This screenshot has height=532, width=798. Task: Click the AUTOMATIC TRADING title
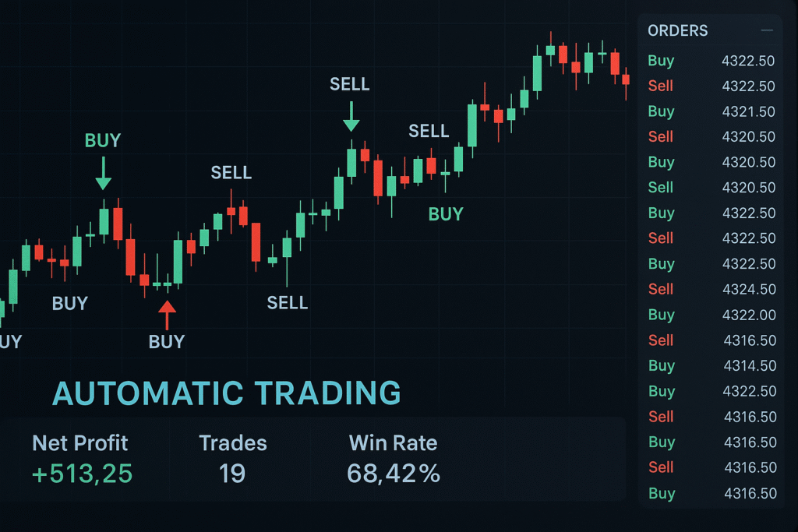(226, 394)
